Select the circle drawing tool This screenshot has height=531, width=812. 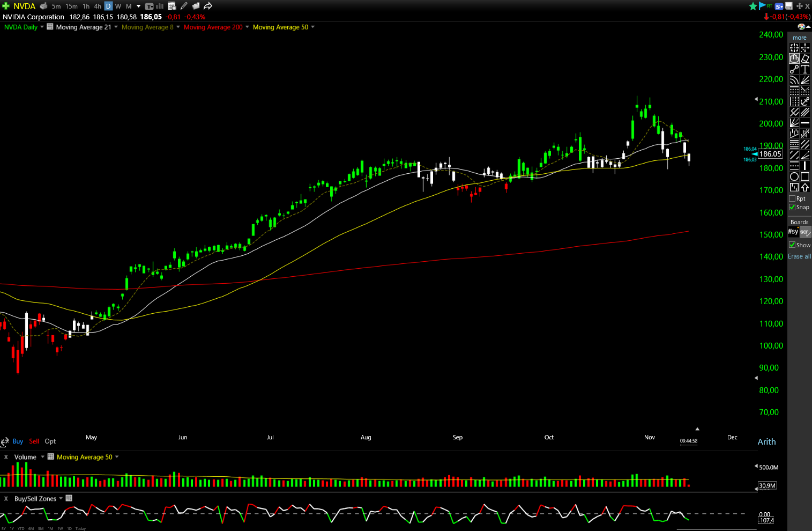[794, 176]
